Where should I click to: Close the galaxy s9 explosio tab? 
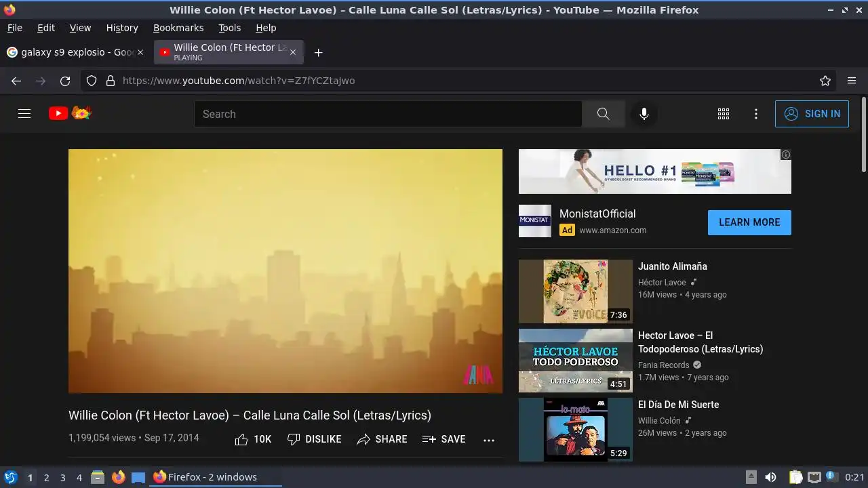point(140,52)
